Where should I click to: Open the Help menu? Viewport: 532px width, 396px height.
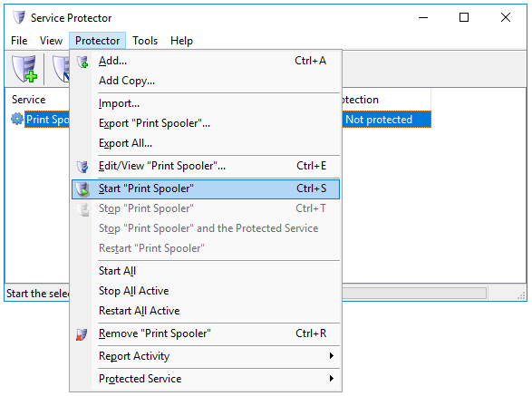[x=181, y=41]
